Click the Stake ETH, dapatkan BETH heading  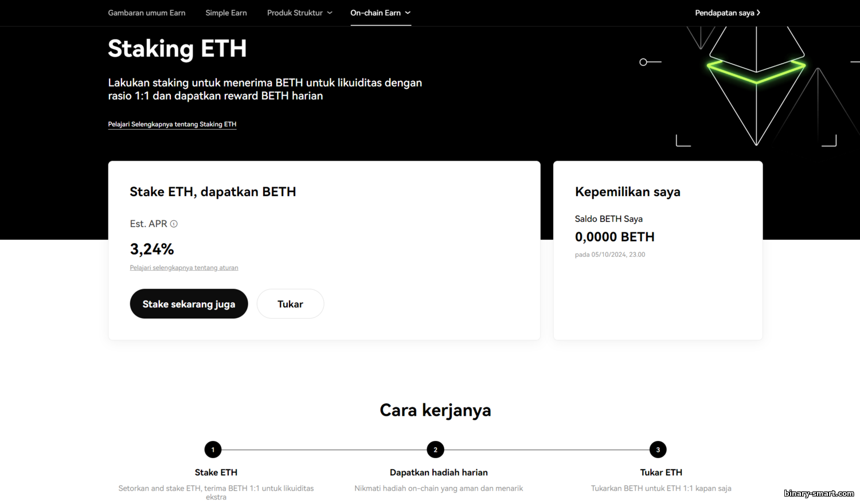pyautogui.click(x=213, y=192)
